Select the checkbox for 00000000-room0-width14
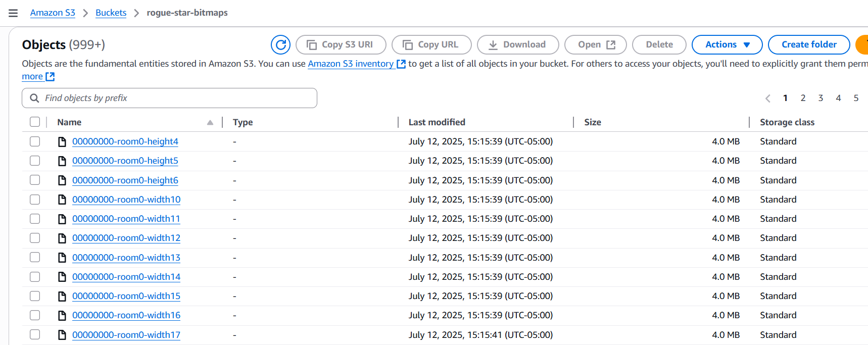 [35, 277]
